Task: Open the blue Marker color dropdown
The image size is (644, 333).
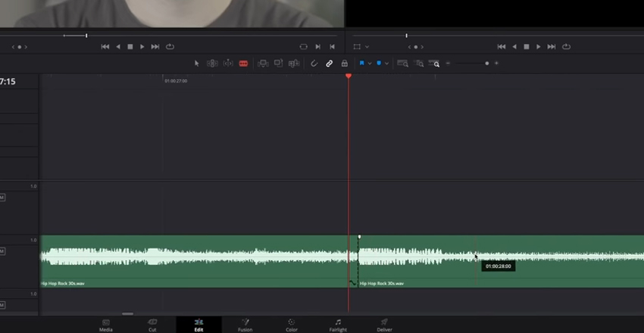Action: pos(387,64)
